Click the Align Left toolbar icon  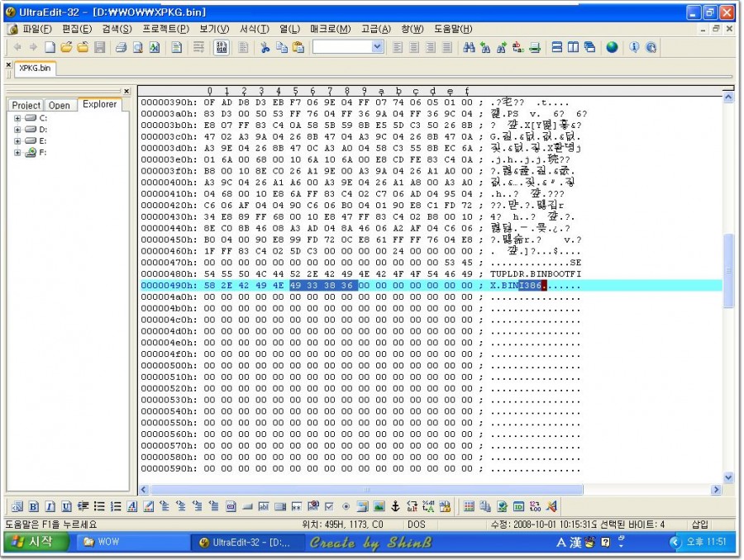click(x=398, y=47)
